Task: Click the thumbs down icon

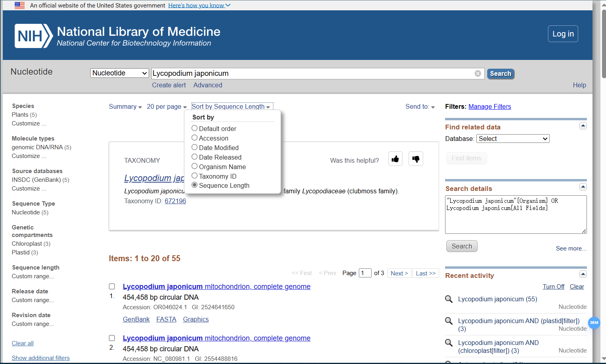Action: (x=416, y=159)
